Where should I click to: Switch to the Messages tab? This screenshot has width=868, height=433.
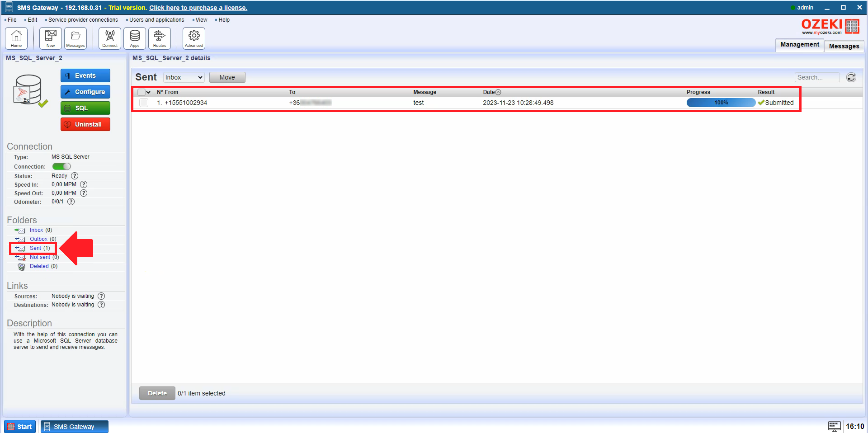[x=844, y=46]
